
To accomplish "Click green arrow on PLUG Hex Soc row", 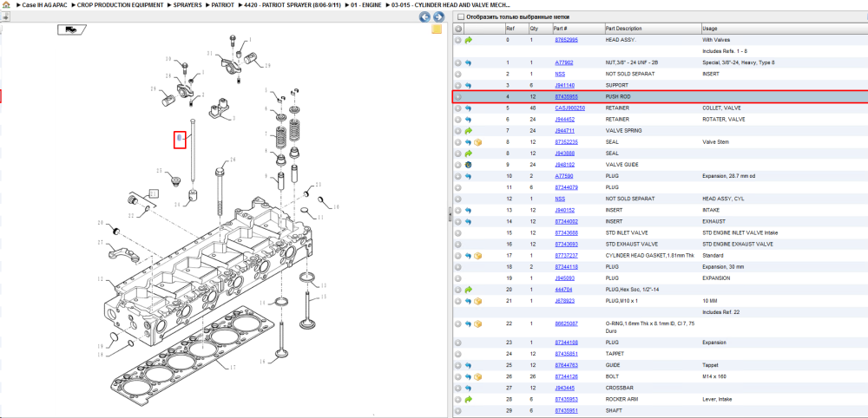I will click(469, 289).
